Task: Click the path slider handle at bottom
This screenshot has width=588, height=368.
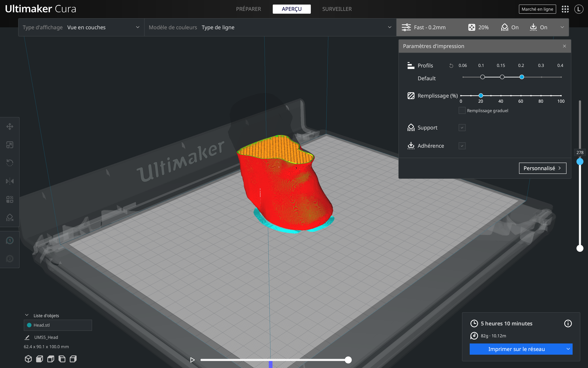Action: click(348, 360)
